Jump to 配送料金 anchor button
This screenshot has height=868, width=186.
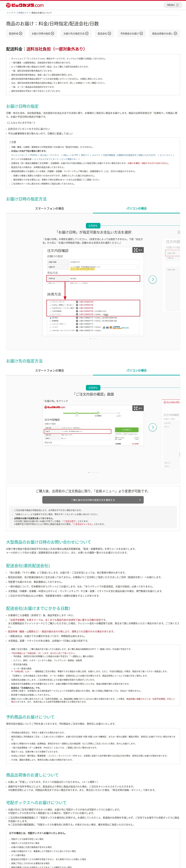(15, 34)
